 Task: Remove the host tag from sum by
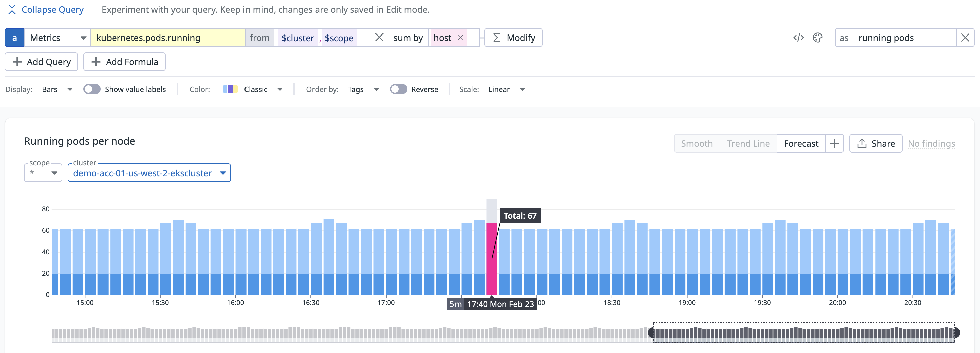460,38
